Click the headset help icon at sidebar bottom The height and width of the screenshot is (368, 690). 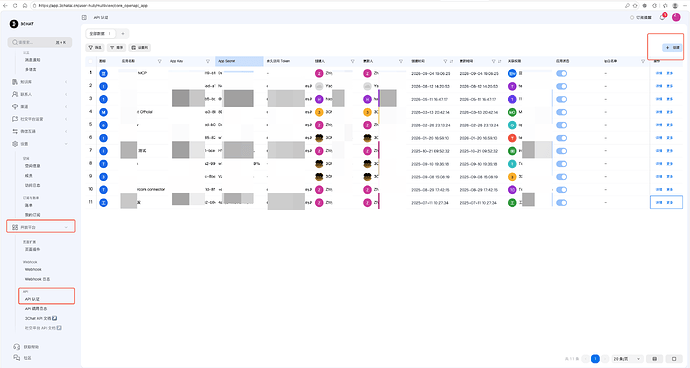[x=17, y=347]
